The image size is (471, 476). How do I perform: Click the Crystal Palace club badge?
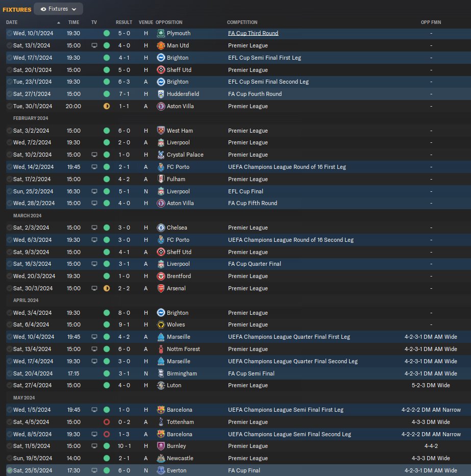(161, 155)
